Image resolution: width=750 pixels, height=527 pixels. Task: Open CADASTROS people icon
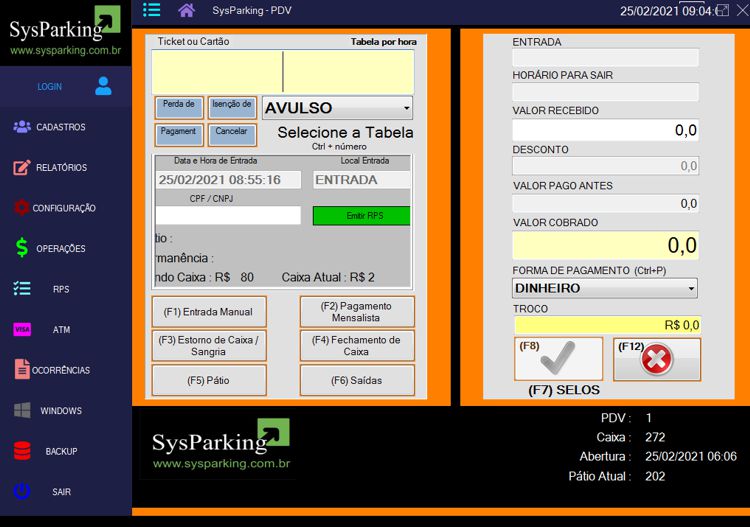pyautogui.click(x=22, y=127)
